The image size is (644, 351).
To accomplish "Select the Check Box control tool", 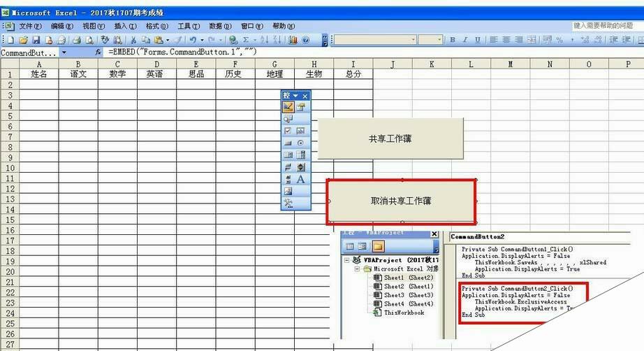I will (288, 131).
